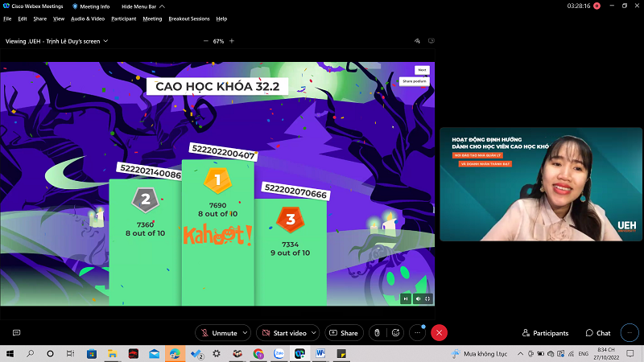Toggle raise hand icon
644x362 pixels.
tap(377, 333)
